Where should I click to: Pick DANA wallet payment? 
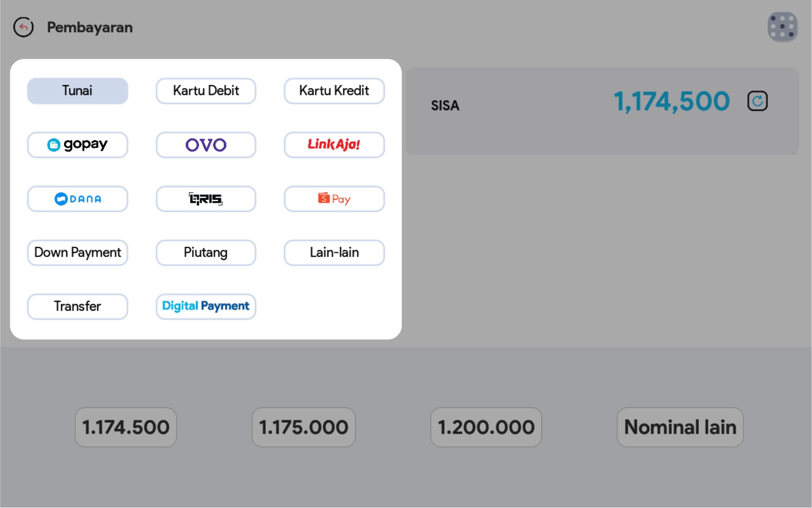77,199
